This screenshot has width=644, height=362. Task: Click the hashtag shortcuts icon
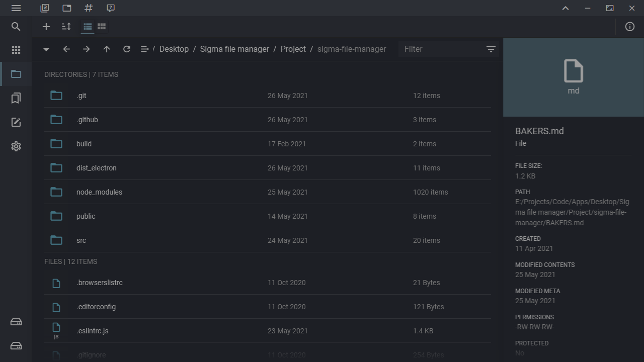pyautogui.click(x=89, y=8)
